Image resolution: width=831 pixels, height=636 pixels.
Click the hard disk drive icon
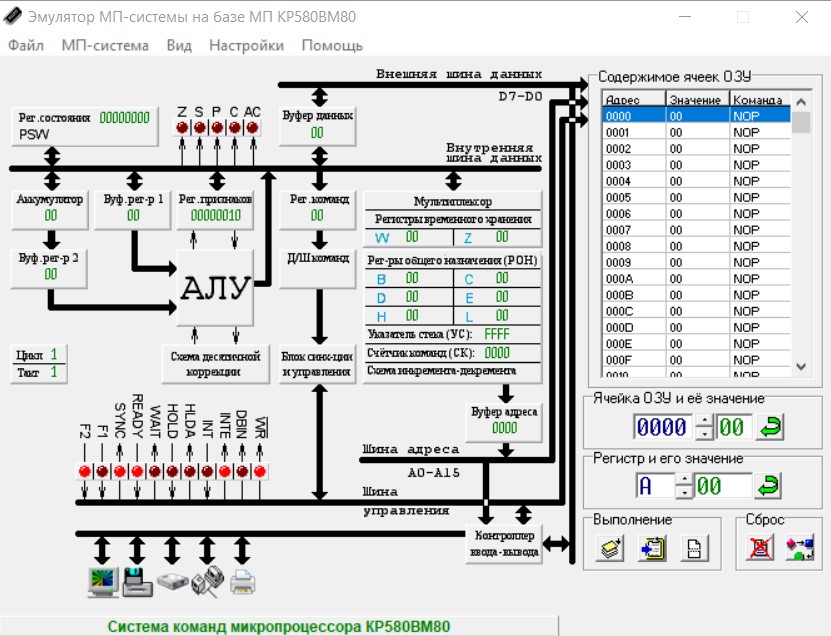click(x=173, y=582)
